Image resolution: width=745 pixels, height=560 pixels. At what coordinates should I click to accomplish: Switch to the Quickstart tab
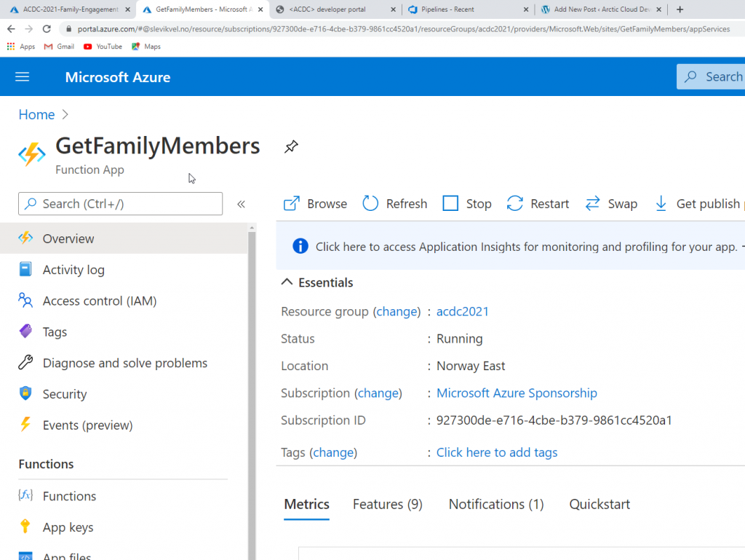pos(599,505)
